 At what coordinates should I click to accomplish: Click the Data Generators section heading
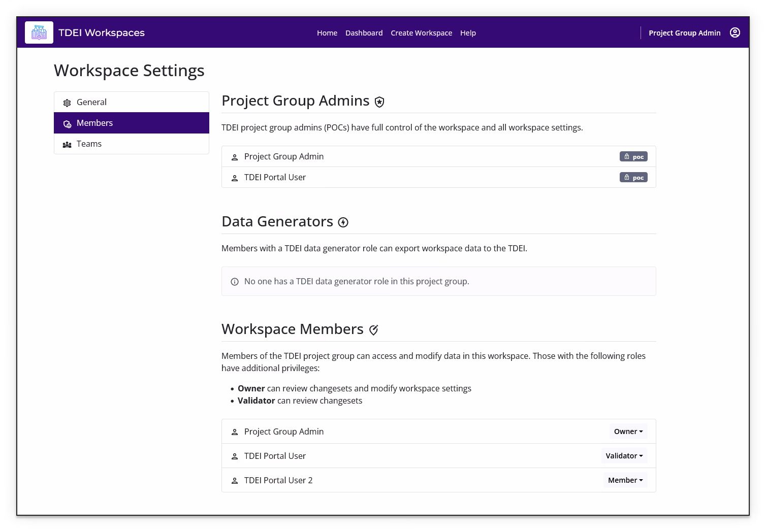click(x=277, y=222)
